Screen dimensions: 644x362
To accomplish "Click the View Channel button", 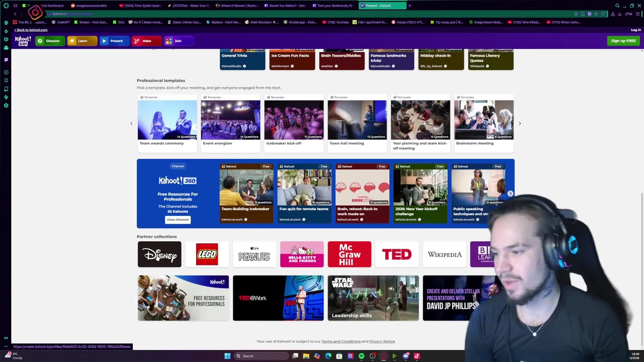I will pyautogui.click(x=178, y=219).
